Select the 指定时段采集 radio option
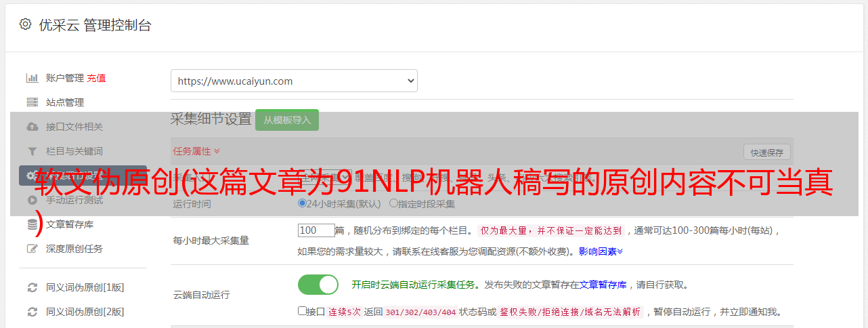Image resolution: width=868 pixels, height=328 pixels. (x=393, y=203)
